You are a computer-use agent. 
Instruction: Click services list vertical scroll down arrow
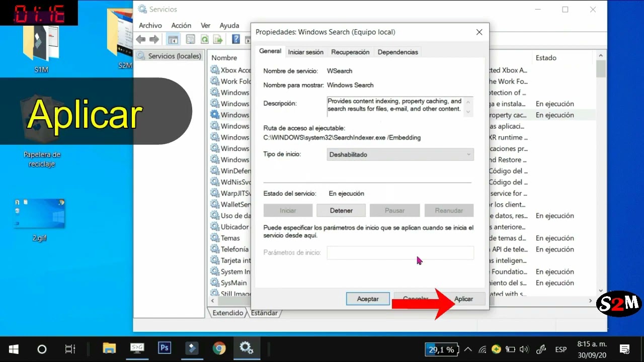coord(601,291)
